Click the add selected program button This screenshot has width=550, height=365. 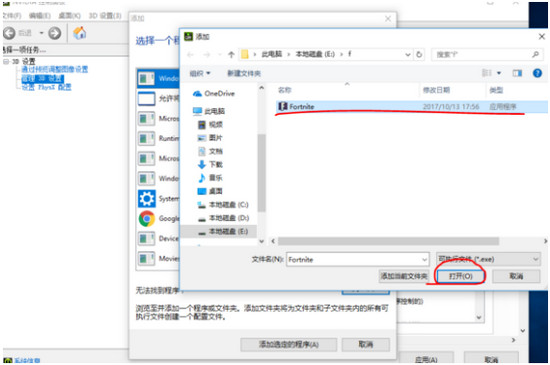point(288,344)
